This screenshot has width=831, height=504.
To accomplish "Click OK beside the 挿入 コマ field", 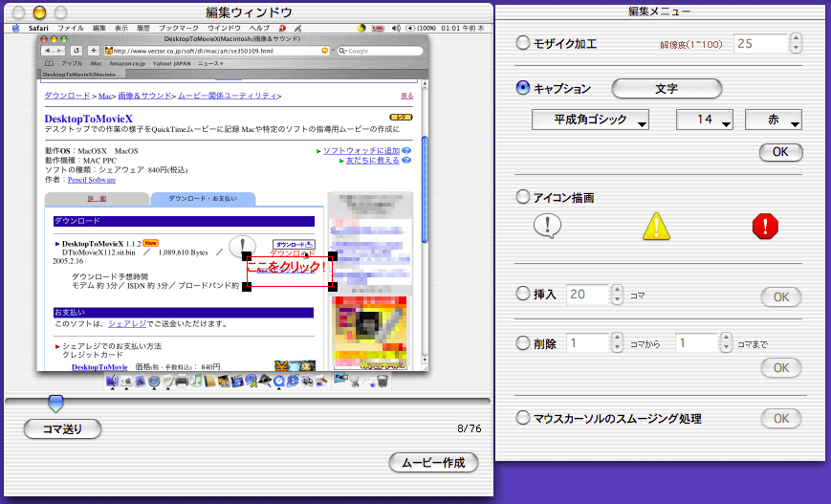I will point(781,296).
